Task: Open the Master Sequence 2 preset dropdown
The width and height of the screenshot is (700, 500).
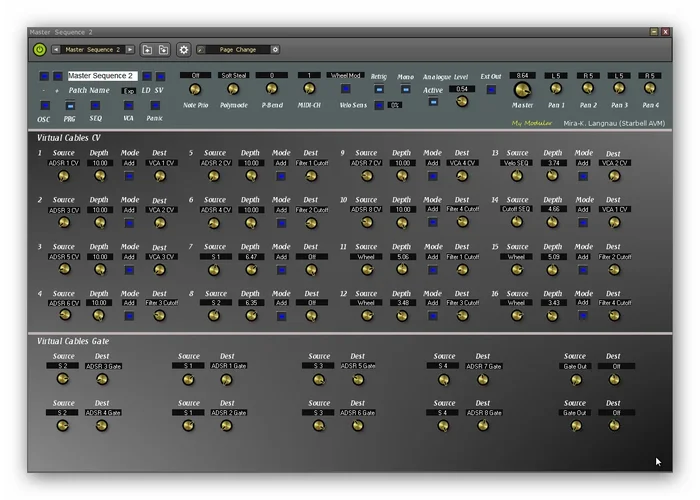Action: 92,49
